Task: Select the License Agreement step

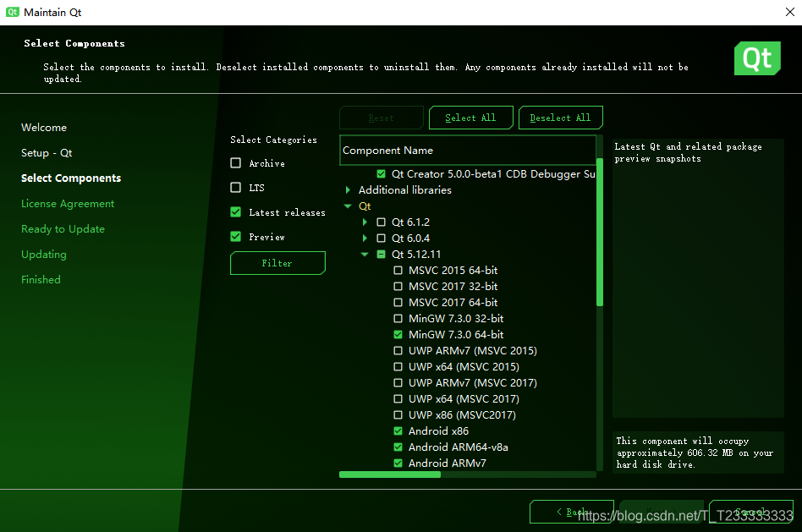Action: point(68,204)
